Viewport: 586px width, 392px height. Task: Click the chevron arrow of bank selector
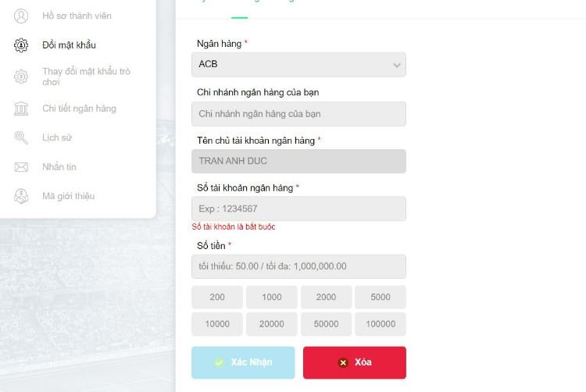[396, 66]
